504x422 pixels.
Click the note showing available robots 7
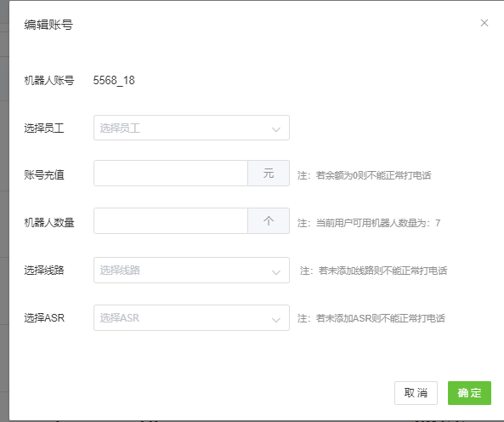pyautogui.click(x=369, y=223)
